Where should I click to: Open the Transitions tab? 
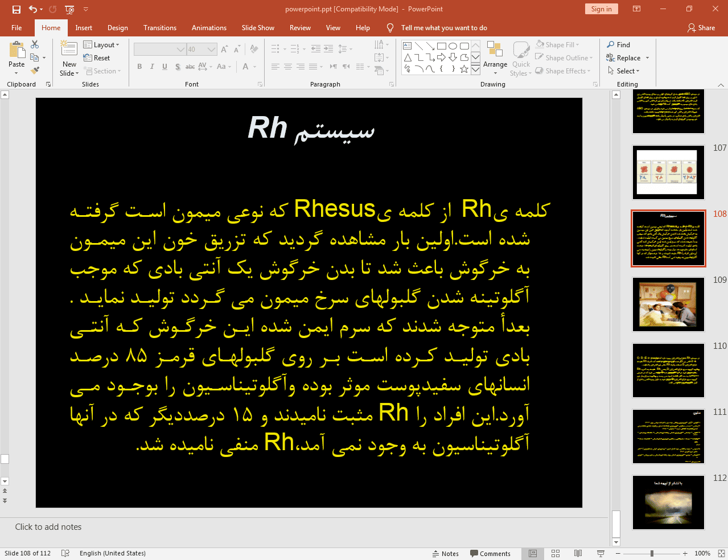coord(159,28)
